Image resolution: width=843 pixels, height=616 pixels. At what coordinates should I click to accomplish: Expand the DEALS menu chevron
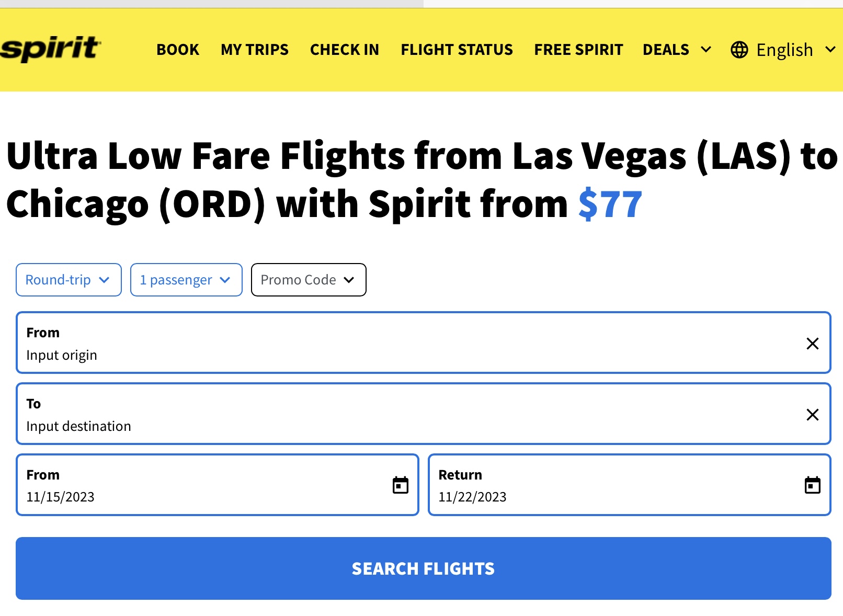(705, 50)
